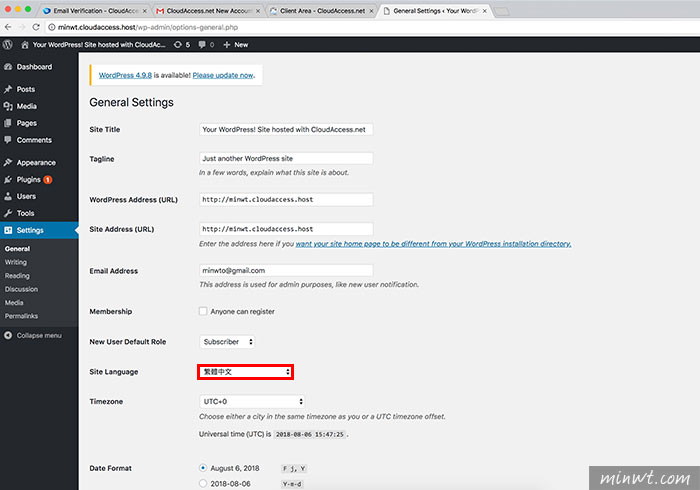Image resolution: width=700 pixels, height=490 pixels.
Task: Click the Site Title input field
Action: [x=286, y=129]
